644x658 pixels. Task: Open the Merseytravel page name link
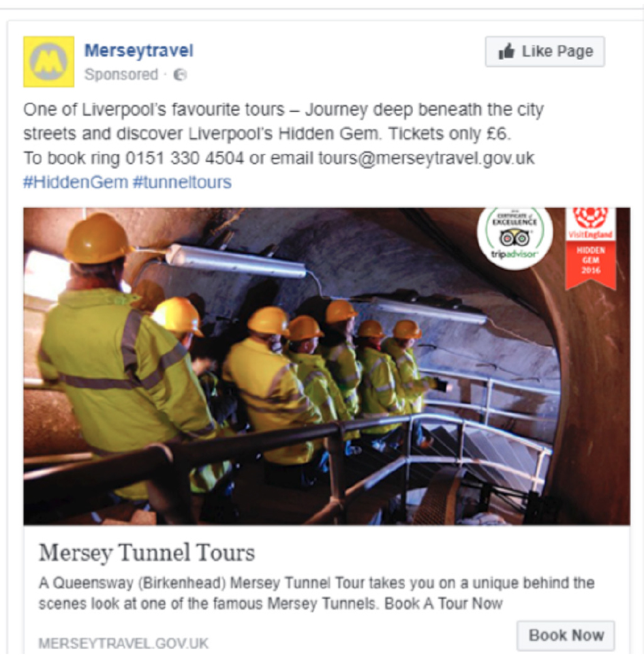point(139,50)
